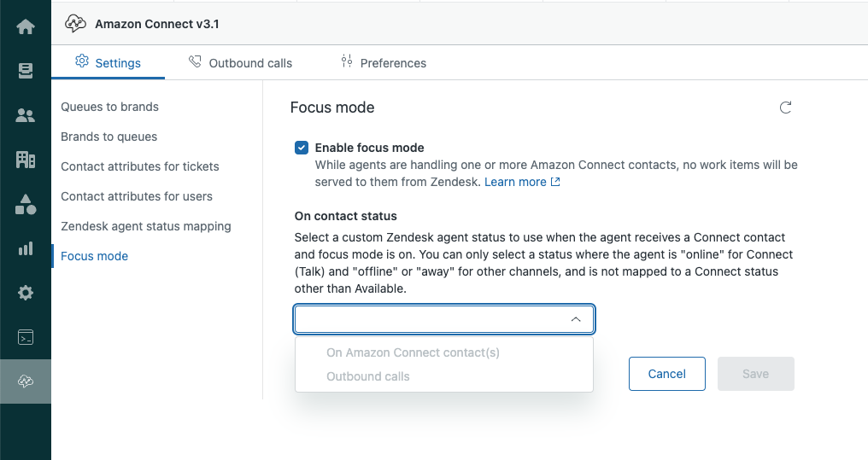Switch to the Outbound calls tab
Viewport: 868px width, 460px height.
click(241, 63)
